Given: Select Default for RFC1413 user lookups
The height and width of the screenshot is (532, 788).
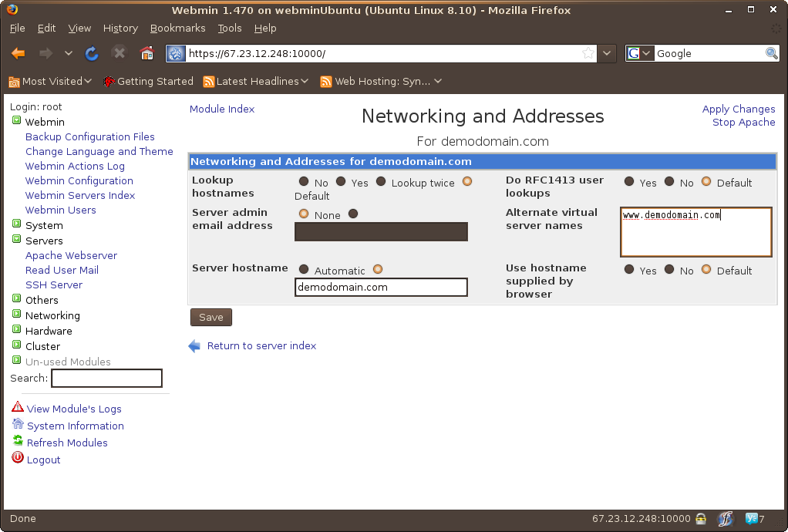Looking at the screenshot, I should pyautogui.click(x=706, y=181).
